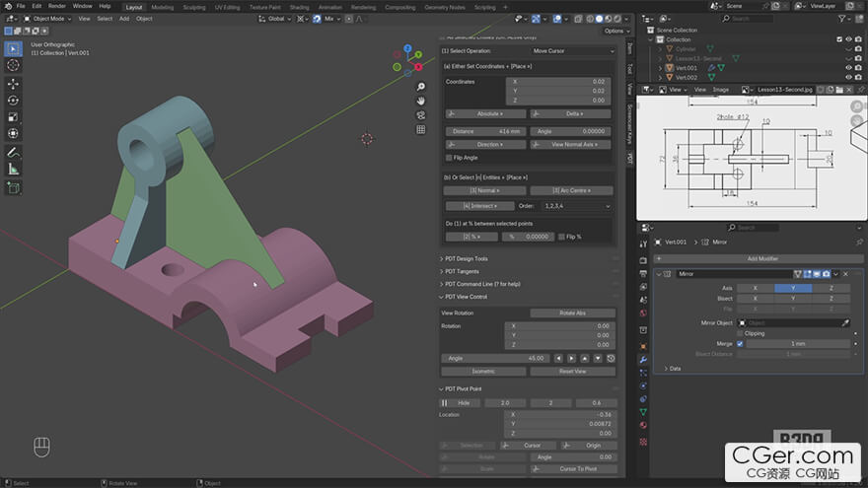Select the Transform tool
The height and width of the screenshot is (488, 868).
(x=13, y=133)
